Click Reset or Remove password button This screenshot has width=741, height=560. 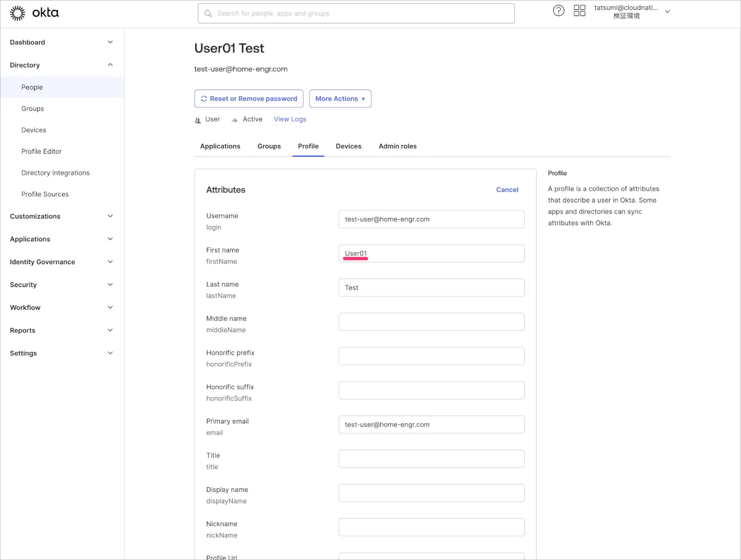[x=249, y=99]
